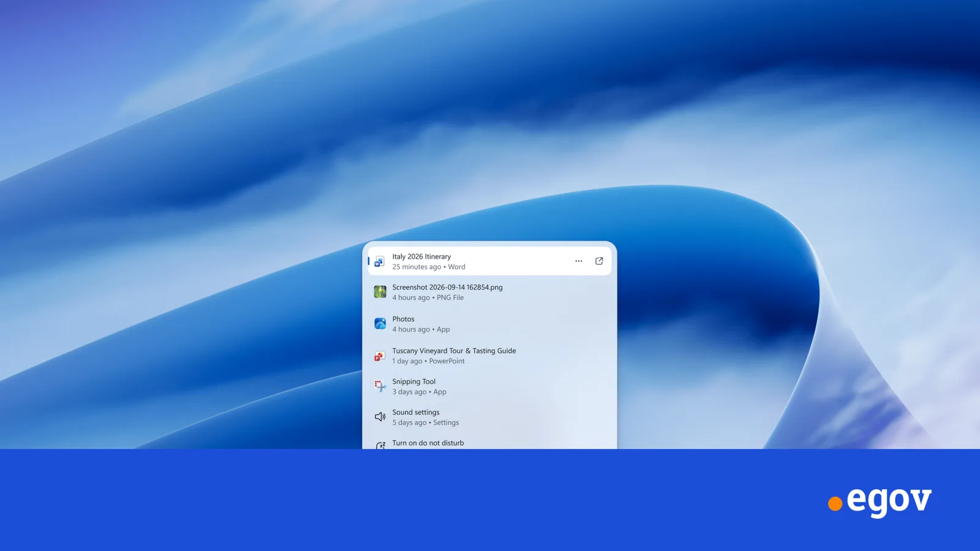Click the Photos app icon
980x551 pixels.
(380, 324)
